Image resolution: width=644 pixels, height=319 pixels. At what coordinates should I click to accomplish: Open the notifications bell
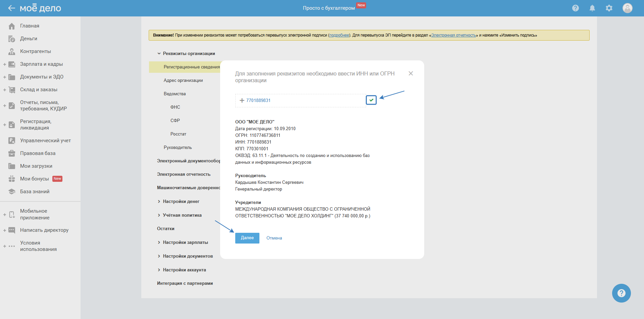pyautogui.click(x=592, y=8)
